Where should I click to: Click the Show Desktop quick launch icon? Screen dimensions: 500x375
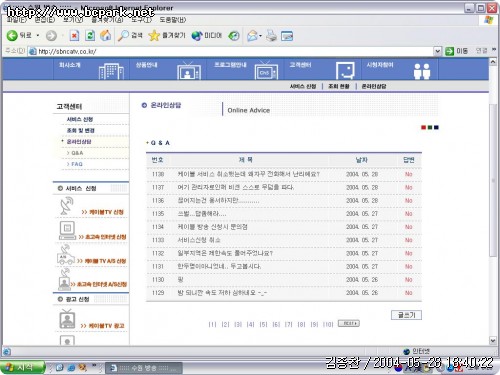[60, 368]
